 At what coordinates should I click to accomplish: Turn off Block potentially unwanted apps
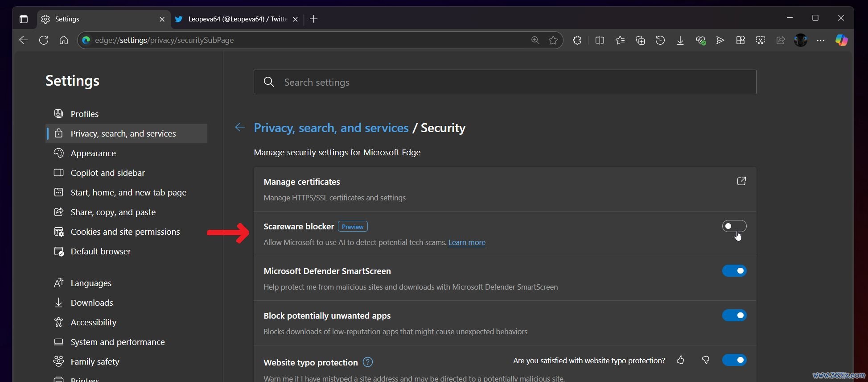[x=734, y=316]
